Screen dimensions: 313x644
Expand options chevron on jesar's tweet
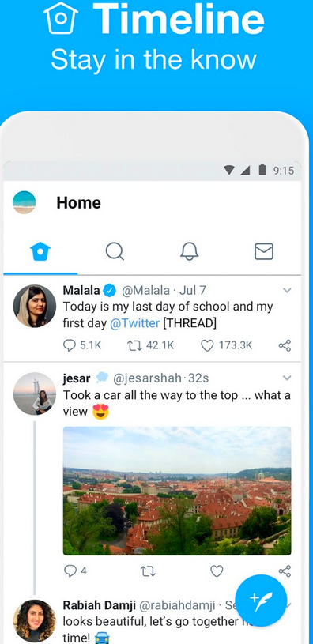point(287,378)
